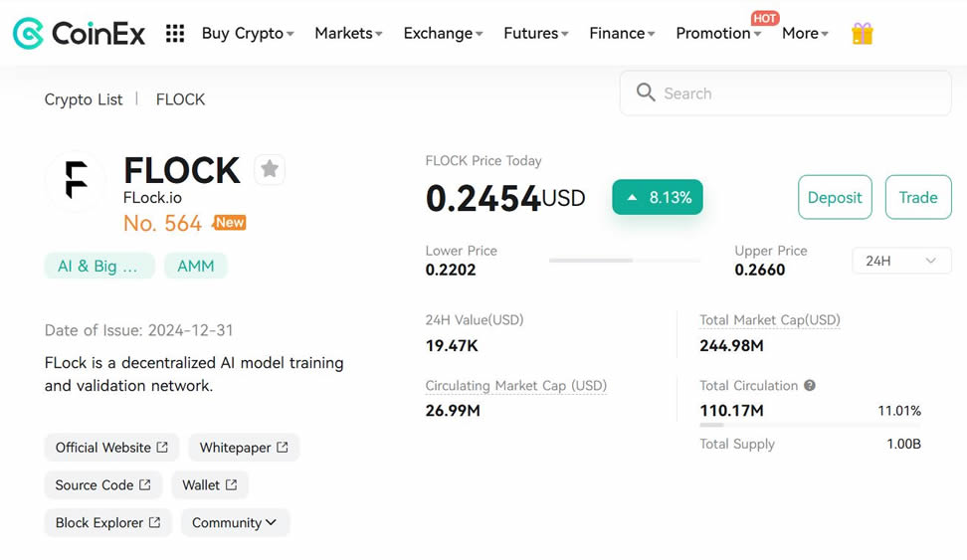Open the Futures menu
This screenshot has width=967, height=560.
click(535, 33)
